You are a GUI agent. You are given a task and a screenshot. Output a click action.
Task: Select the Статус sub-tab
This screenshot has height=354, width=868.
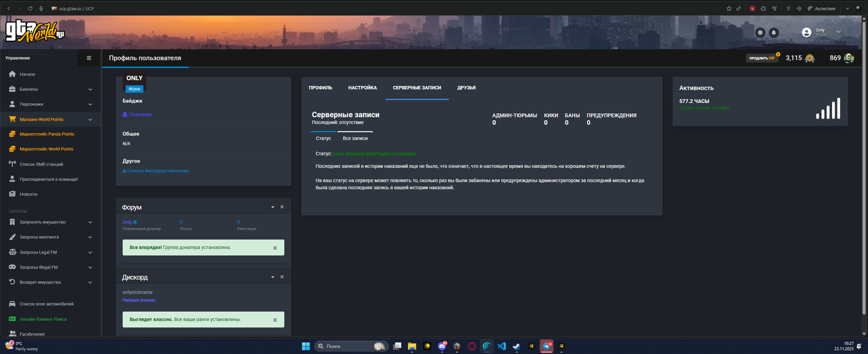coord(323,138)
